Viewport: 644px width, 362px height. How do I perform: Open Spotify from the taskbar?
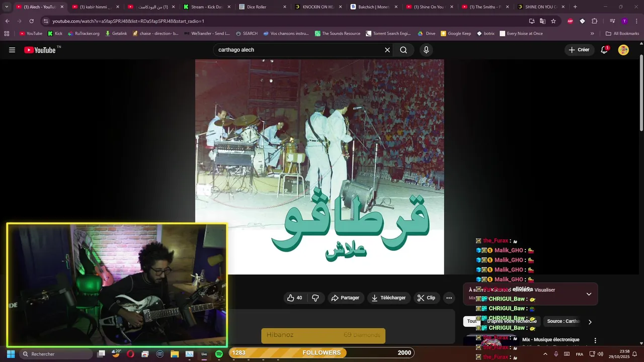coord(219,354)
